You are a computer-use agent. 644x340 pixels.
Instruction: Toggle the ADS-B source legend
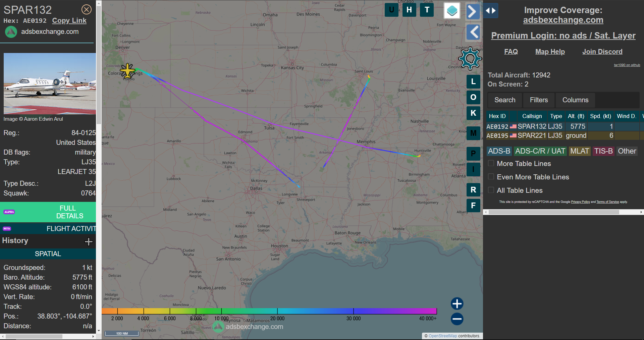point(499,151)
